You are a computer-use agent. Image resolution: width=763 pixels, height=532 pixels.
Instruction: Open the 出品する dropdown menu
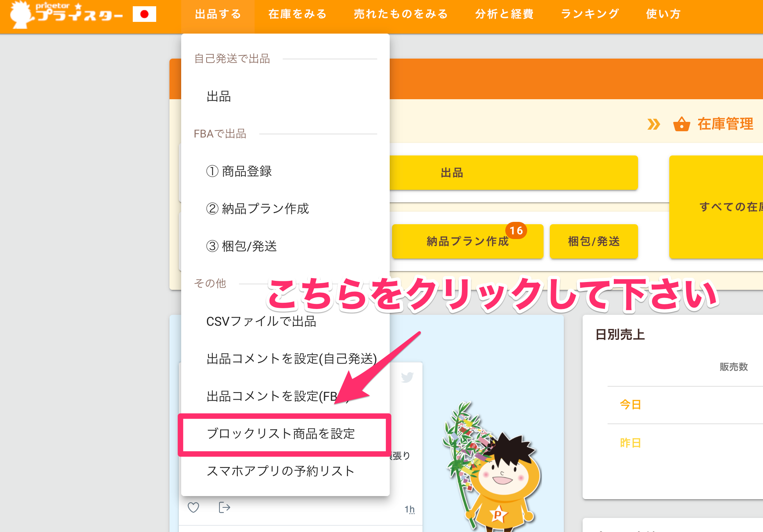click(x=218, y=14)
